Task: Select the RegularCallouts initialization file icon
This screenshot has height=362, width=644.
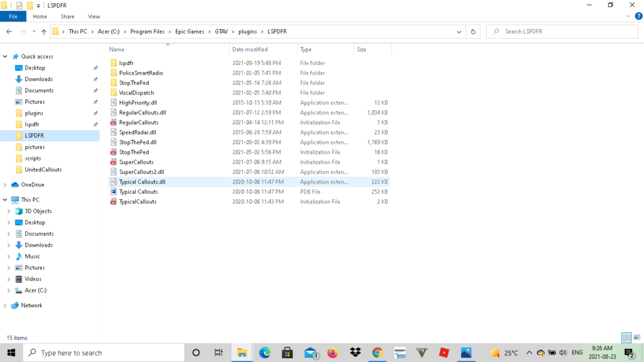Action: coord(114,122)
